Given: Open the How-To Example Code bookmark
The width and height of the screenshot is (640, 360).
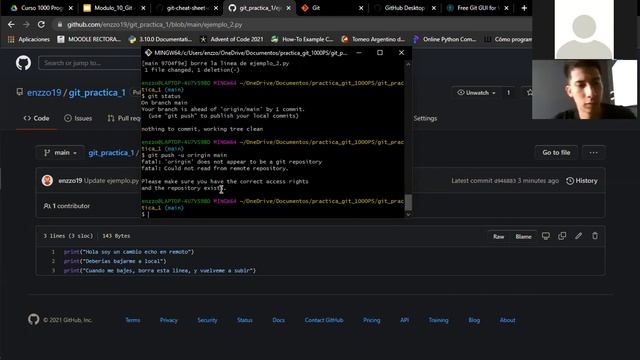Looking at the screenshot, I should click(x=302, y=39).
